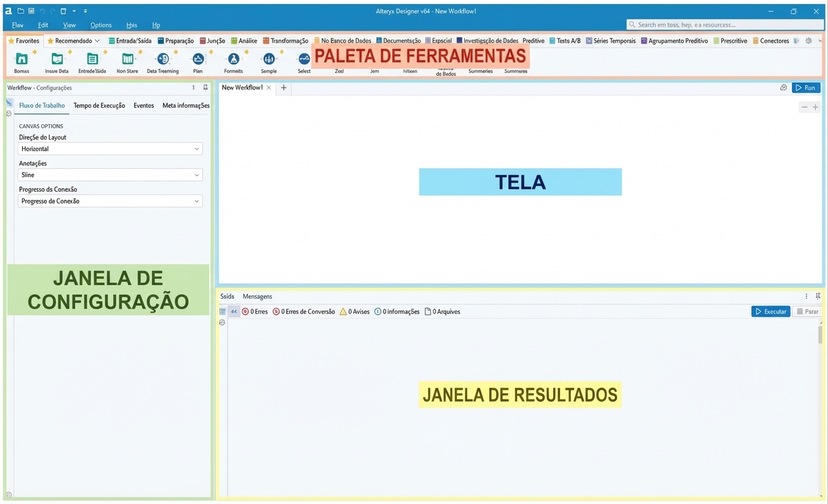Open the Cenectores palette category
Viewport: 828px width, 504px height.
[x=771, y=41]
